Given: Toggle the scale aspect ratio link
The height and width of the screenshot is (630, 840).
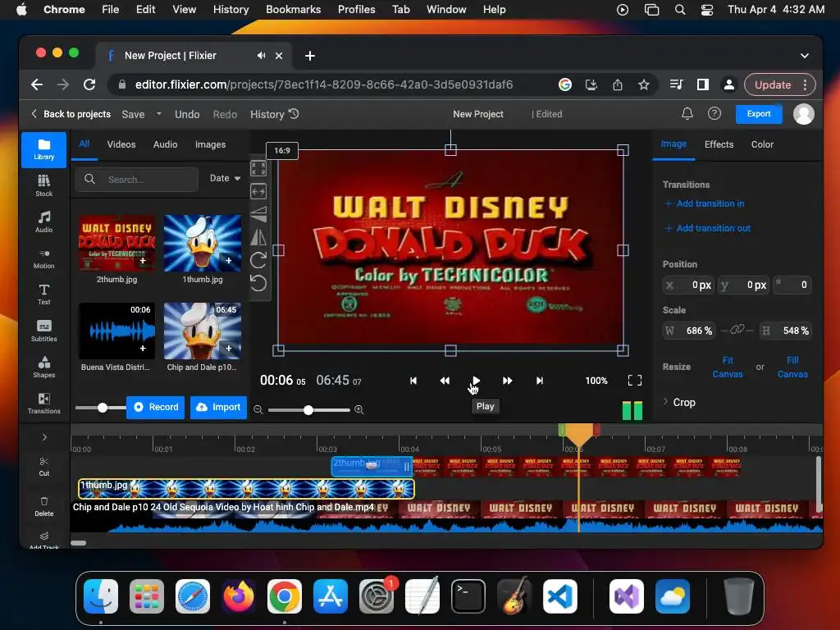Looking at the screenshot, I should [737, 330].
